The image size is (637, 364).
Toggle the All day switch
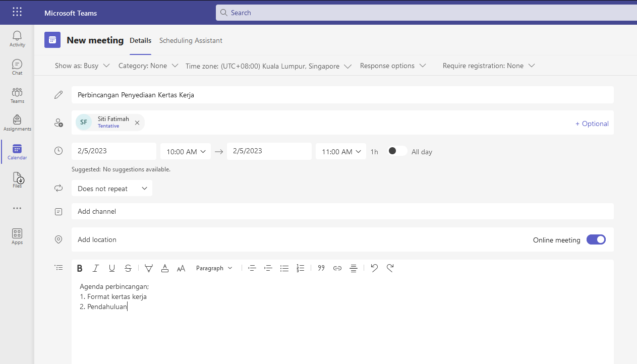397,151
